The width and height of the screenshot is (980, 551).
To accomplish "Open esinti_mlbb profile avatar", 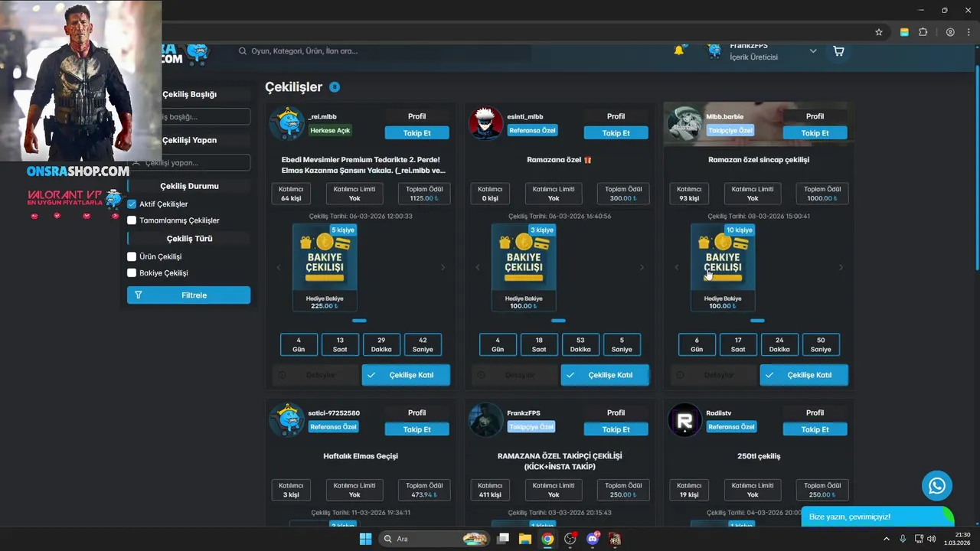I will pyautogui.click(x=486, y=124).
